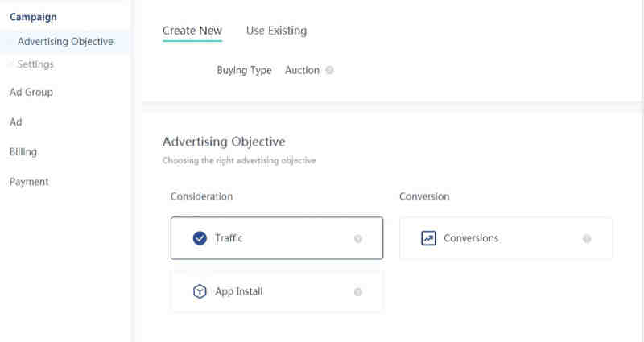Open the info tooltip beside Auction
Image resolution: width=644 pixels, height=342 pixels.
pyautogui.click(x=329, y=70)
